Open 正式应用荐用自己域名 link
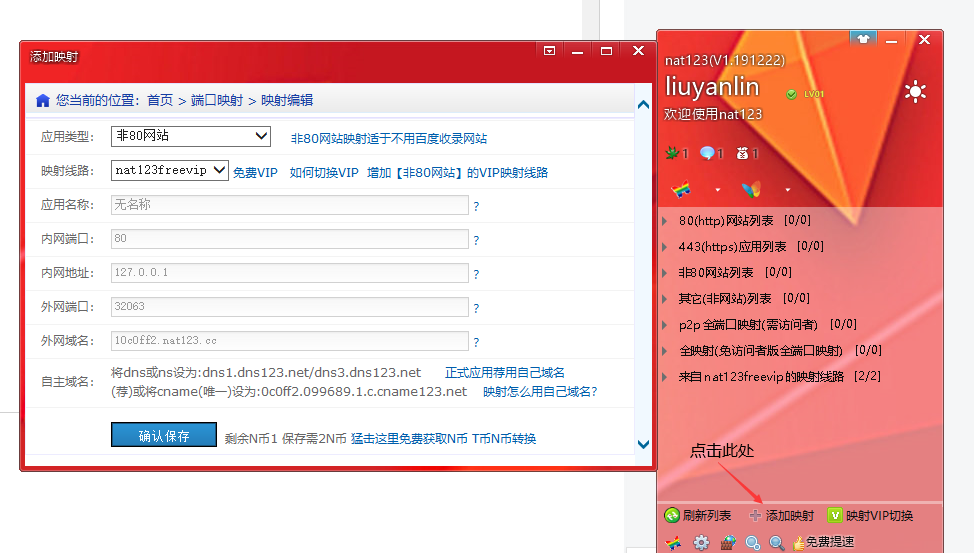974x553 pixels. click(505, 373)
